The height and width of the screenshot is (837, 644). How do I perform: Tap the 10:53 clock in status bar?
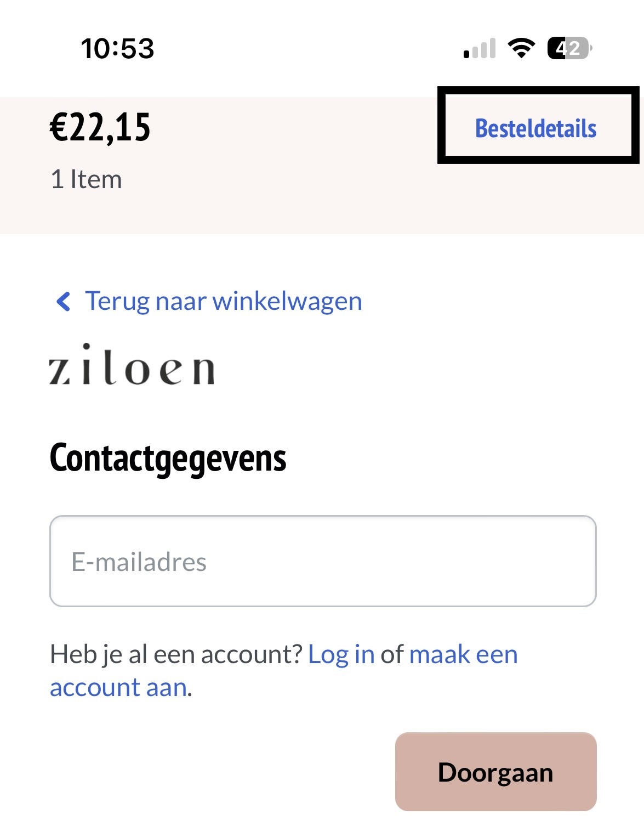[x=117, y=48]
